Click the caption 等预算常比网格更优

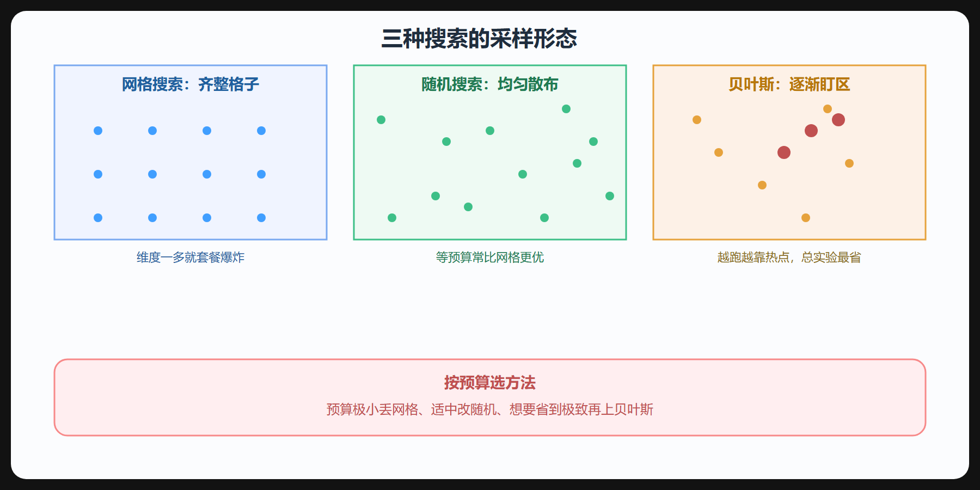tap(490, 258)
